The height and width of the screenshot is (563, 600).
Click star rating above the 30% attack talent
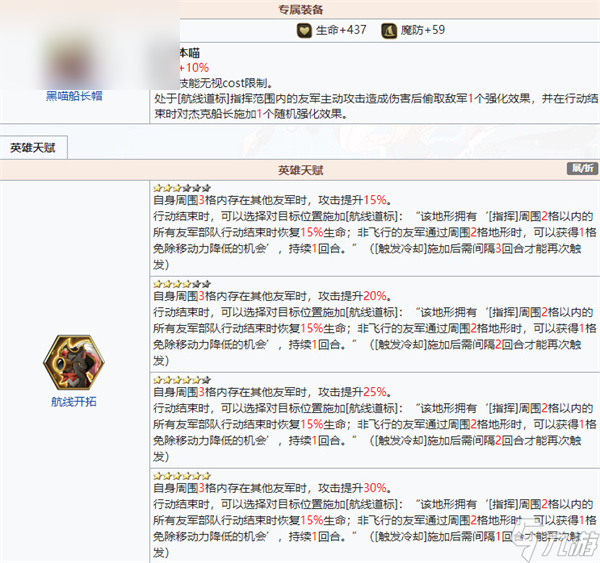pos(181,476)
